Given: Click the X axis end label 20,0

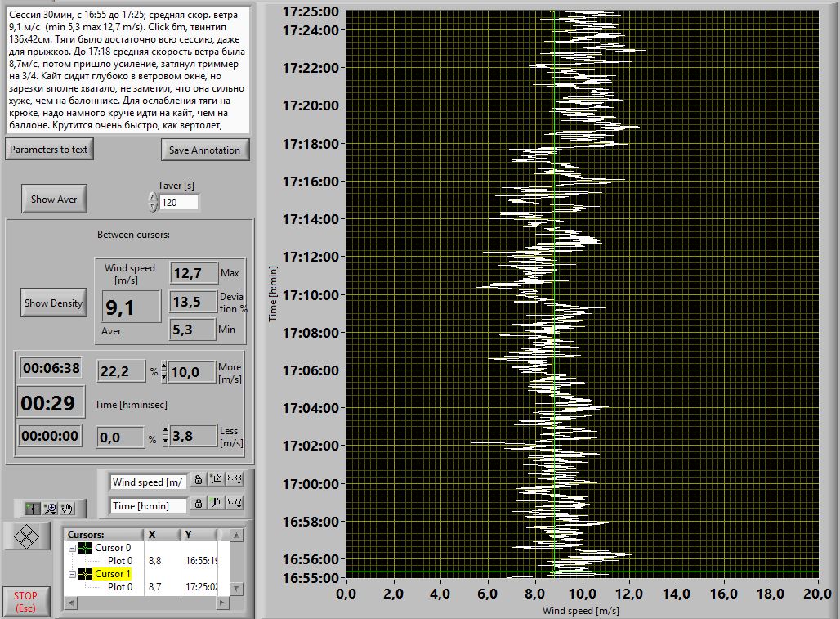Looking at the screenshot, I should coord(817,594).
